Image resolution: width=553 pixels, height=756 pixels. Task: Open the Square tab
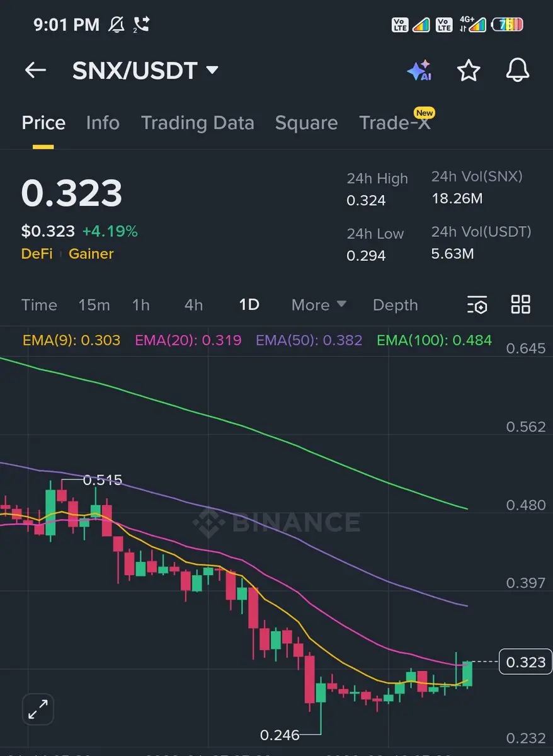(306, 123)
